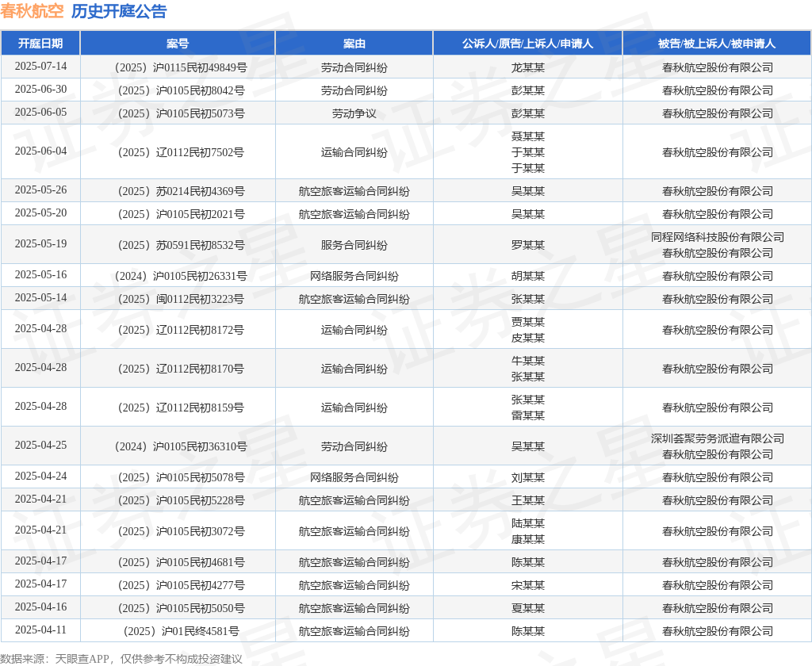Click 劳动争议 case cause cell
812x666 pixels.
click(354, 113)
